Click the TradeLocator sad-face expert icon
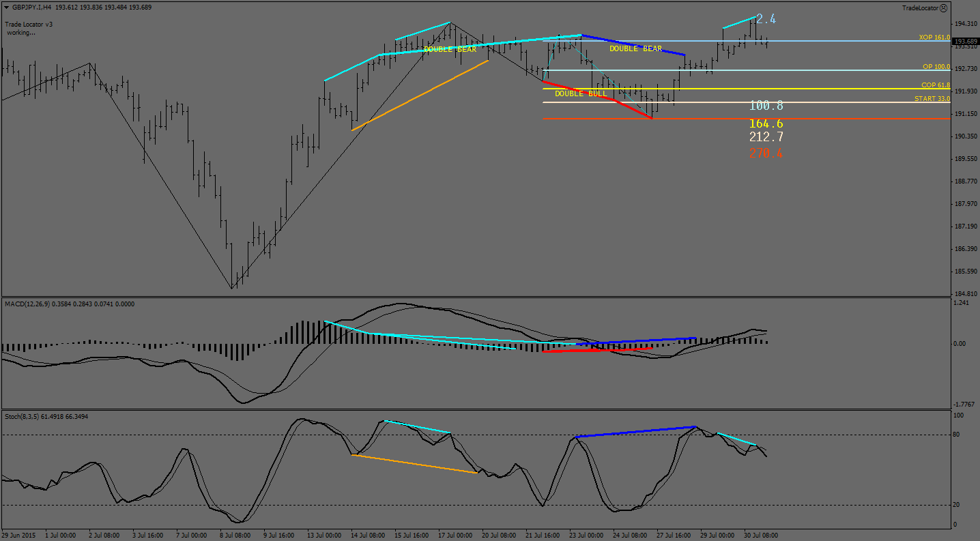 coord(943,8)
